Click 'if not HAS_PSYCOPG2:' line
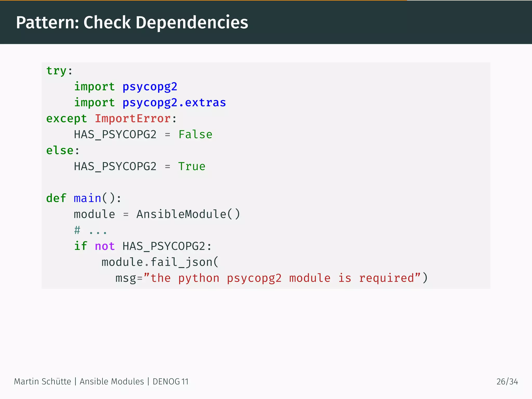The image size is (532, 399). (x=143, y=246)
